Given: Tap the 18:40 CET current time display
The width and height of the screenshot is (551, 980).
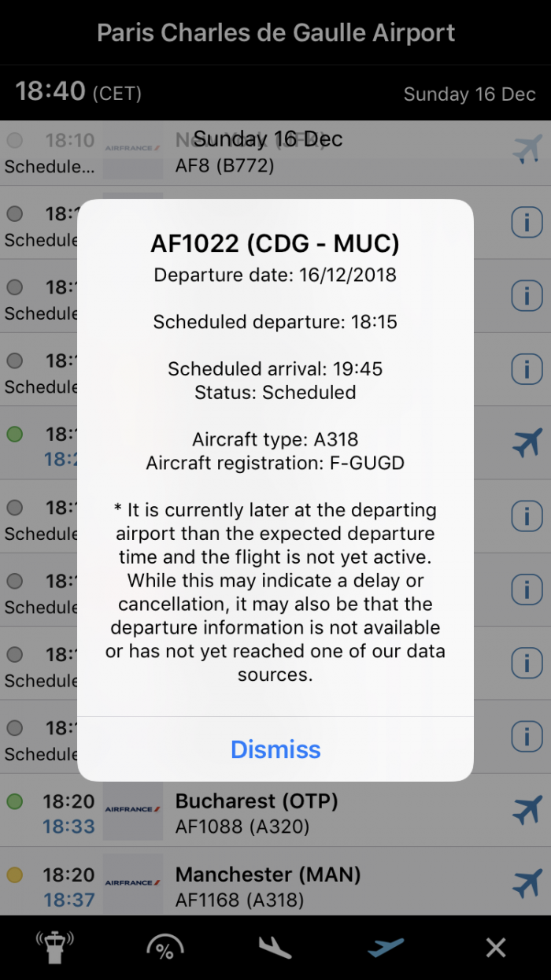Looking at the screenshot, I should click(x=79, y=92).
